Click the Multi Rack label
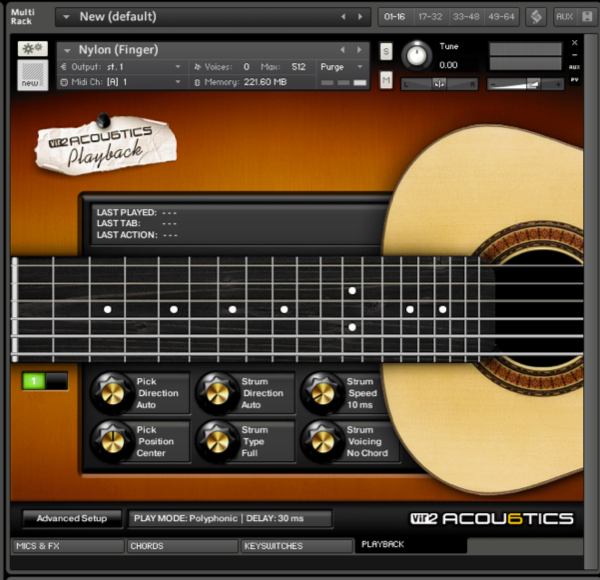Image resolution: width=600 pixels, height=580 pixels. click(x=23, y=17)
